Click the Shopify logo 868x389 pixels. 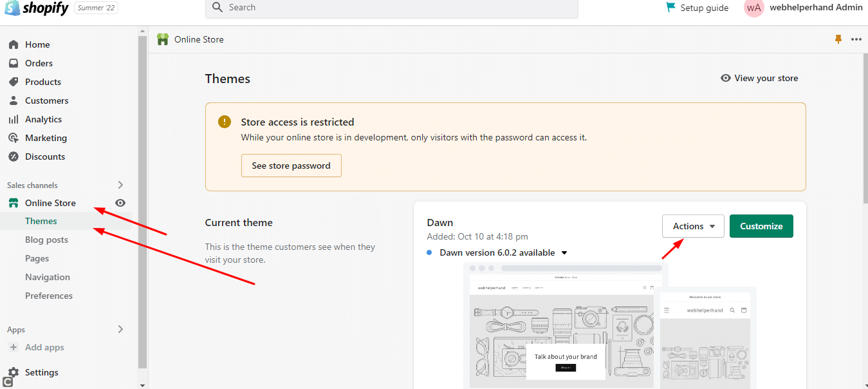pos(36,8)
